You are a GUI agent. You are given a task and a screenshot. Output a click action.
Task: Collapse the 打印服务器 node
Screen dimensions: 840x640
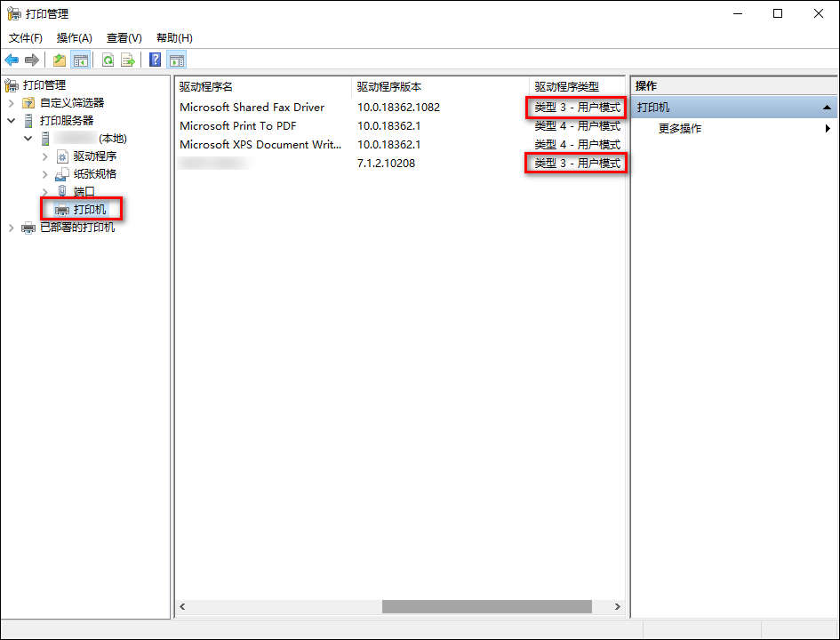[x=12, y=121]
